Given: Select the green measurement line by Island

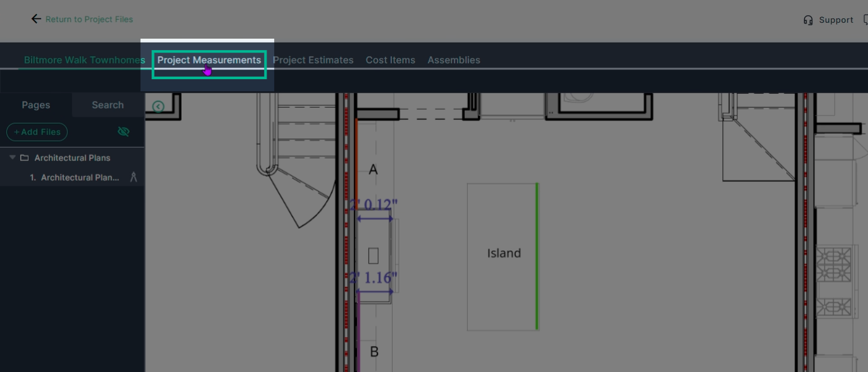Looking at the screenshot, I should pyautogui.click(x=537, y=256).
